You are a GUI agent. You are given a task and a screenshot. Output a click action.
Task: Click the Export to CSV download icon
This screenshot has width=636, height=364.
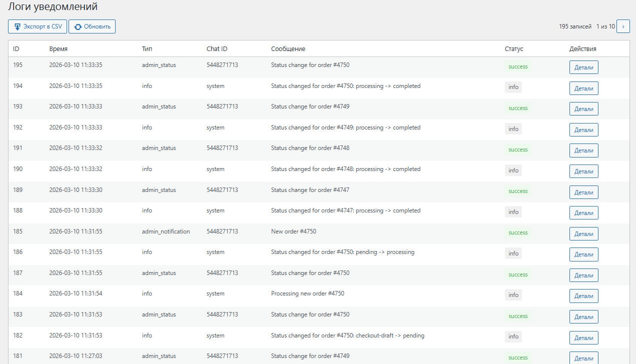click(x=18, y=26)
